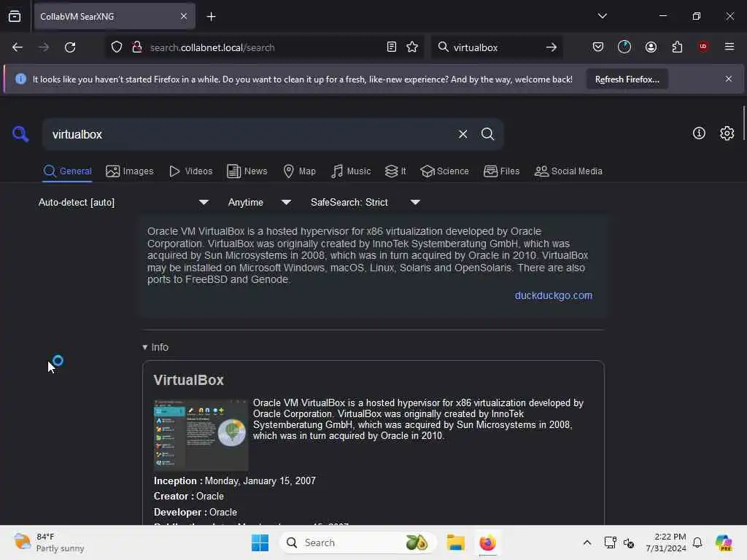Click the Firefox taskbar icon
The width and height of the screenshot is (747, 560).
click(x=487, y=542)
